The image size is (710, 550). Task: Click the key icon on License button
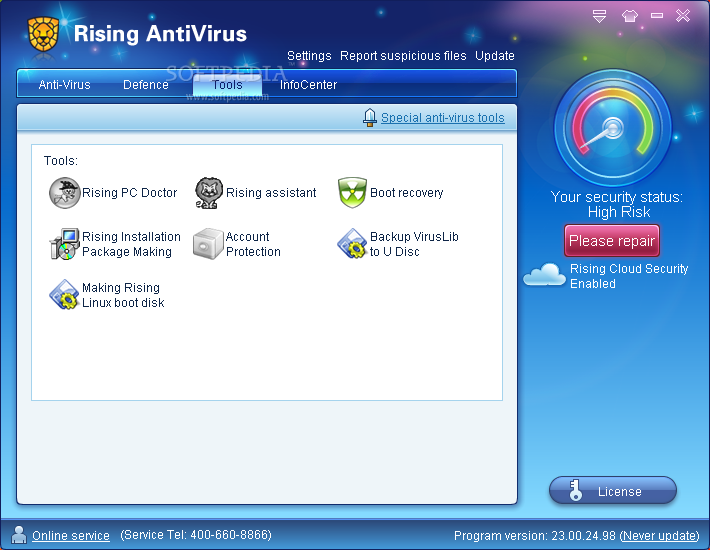pos(575,490)
